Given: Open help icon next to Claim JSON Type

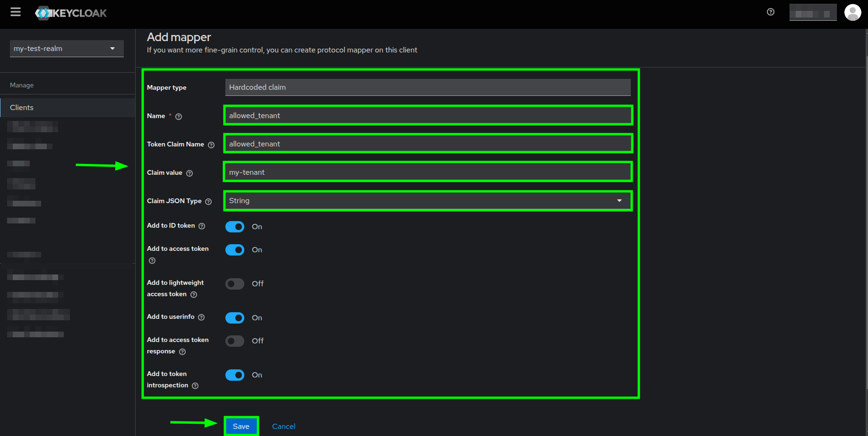Looking at the screenshot, I should point(208,201).
